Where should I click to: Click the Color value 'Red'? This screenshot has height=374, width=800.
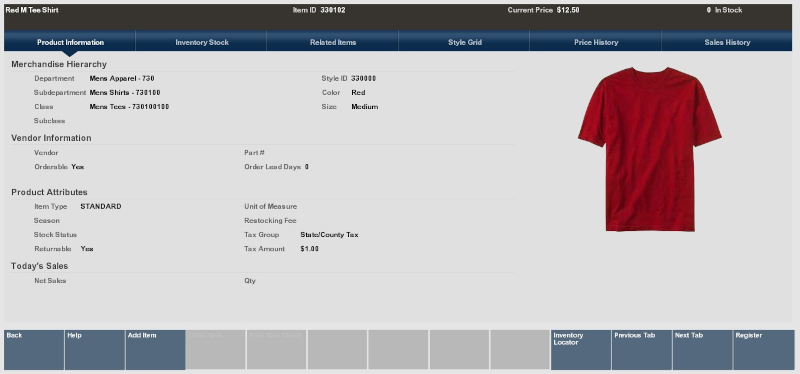[358, 93]
